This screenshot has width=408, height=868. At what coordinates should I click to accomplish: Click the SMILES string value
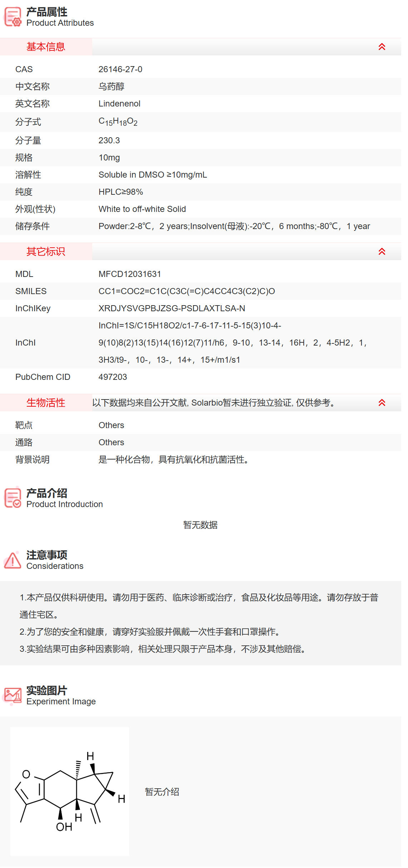point(187,291)
